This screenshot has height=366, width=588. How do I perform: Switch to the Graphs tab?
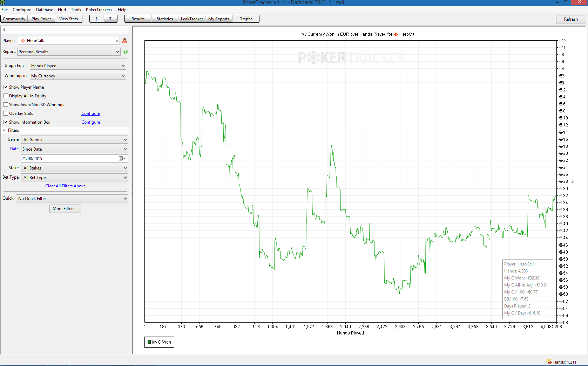pyautogui.click(x=246, y=19)
